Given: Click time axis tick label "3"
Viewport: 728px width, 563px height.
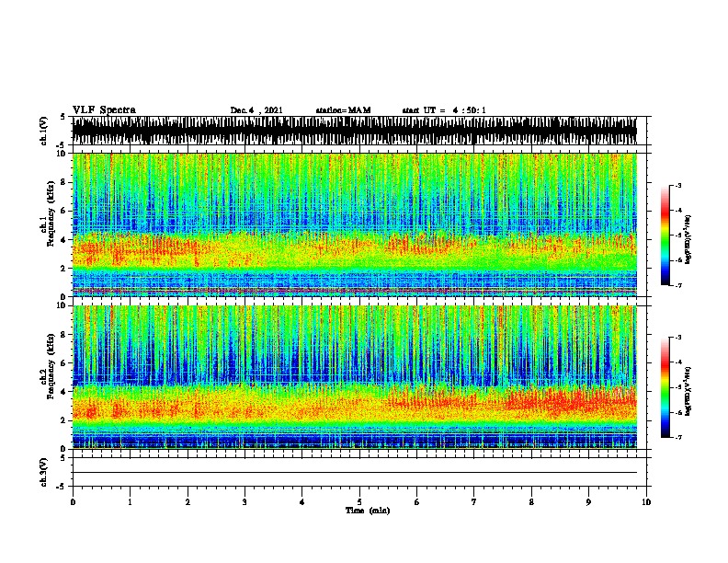Looking at the screenshot, I should click(x=245, y=502).
